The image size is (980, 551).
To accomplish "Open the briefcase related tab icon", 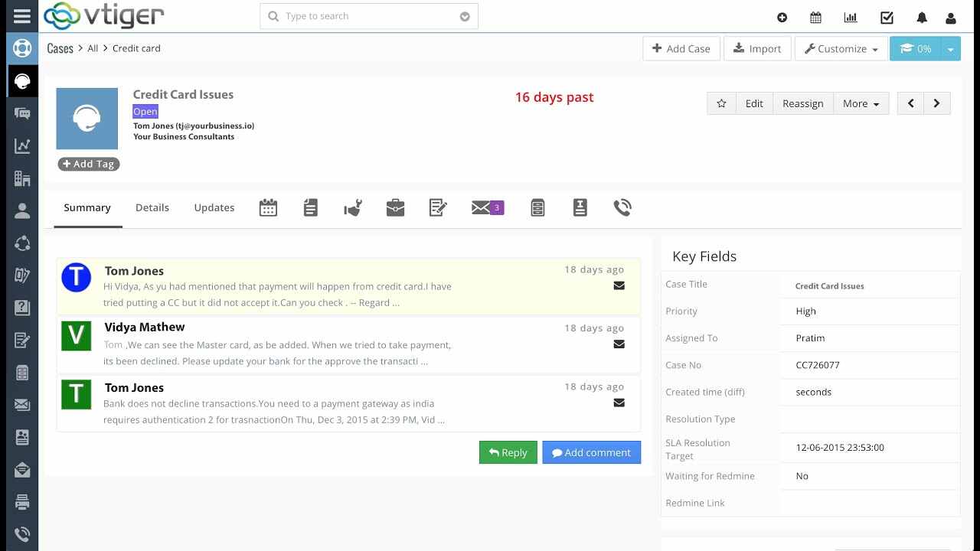I will 395,207.
